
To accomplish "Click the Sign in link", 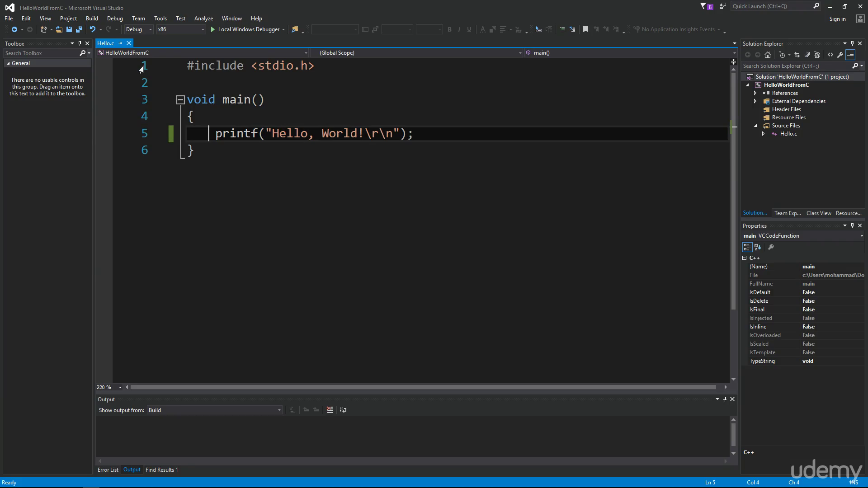I will [837, 19].
